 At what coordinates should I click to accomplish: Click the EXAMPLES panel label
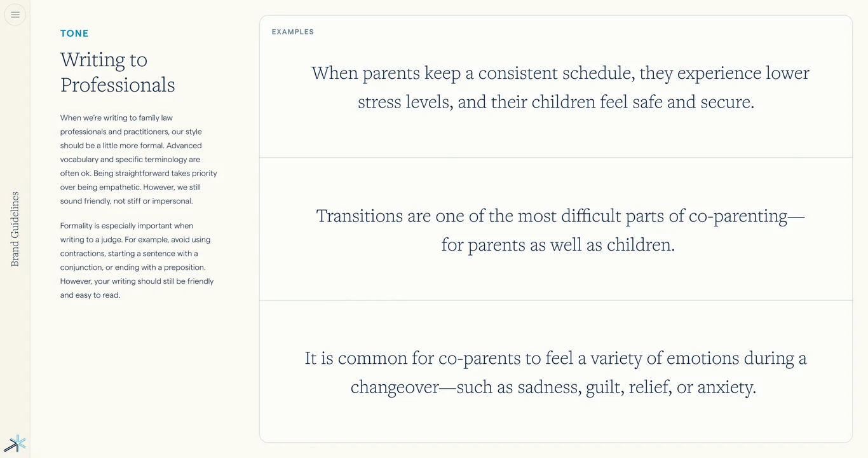(x=293, y=32)
